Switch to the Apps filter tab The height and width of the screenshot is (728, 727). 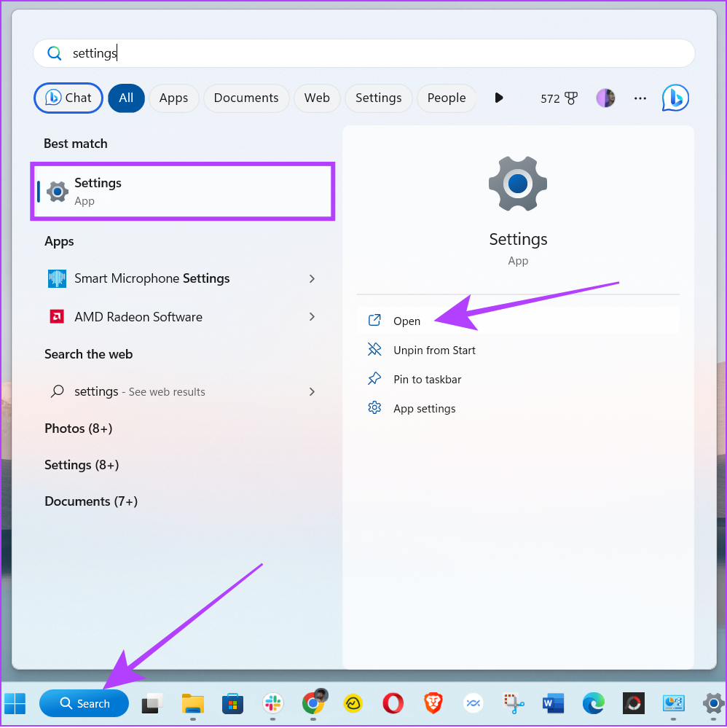point(173,98)
